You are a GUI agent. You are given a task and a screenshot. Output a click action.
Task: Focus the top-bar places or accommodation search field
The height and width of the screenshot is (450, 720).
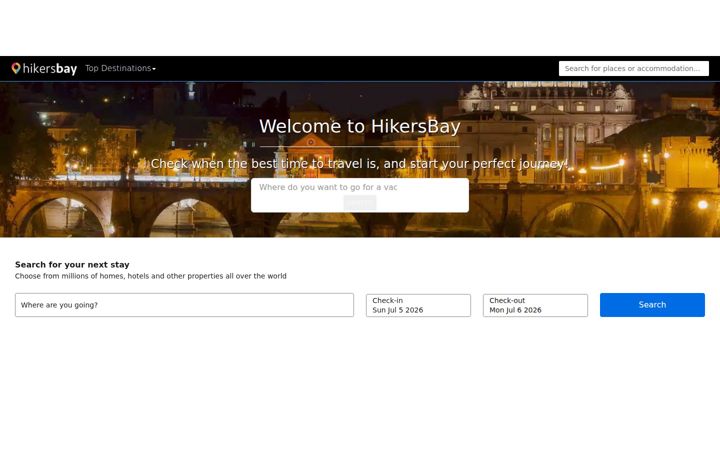pos(633,68)
